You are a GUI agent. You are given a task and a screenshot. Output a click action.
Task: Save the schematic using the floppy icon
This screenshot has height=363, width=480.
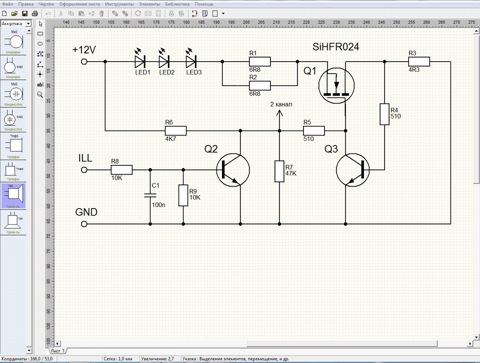[x=24, y=14]
